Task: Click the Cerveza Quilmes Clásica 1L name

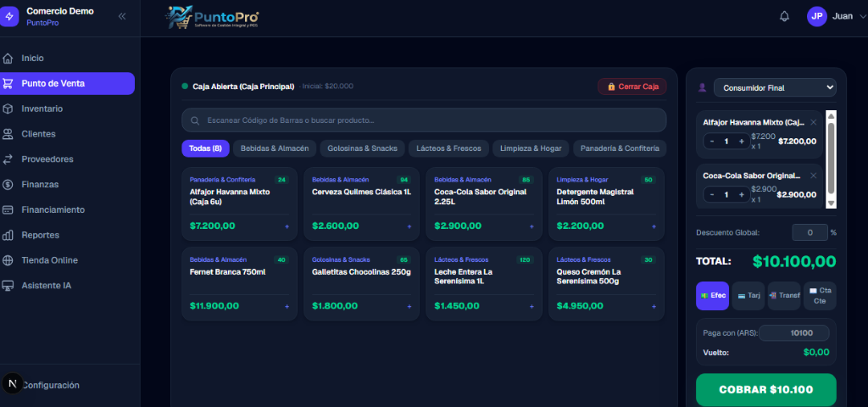Action: click(361, 192)
